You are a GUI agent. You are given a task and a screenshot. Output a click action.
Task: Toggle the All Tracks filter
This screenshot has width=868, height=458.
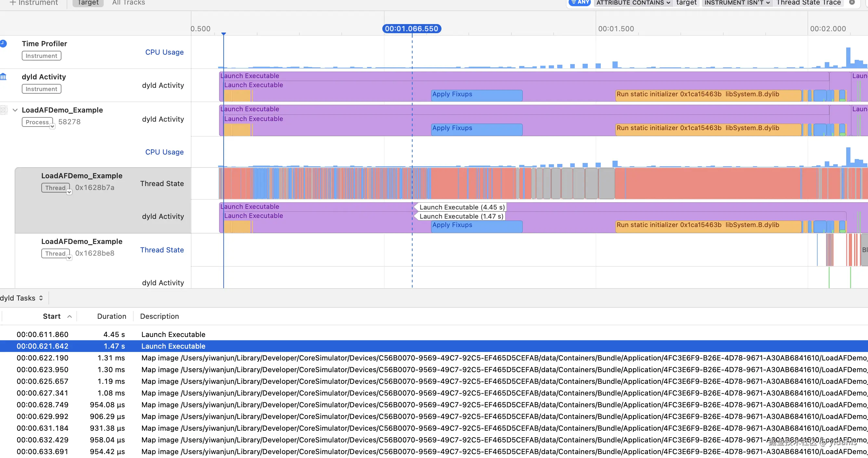click(128, 3)
